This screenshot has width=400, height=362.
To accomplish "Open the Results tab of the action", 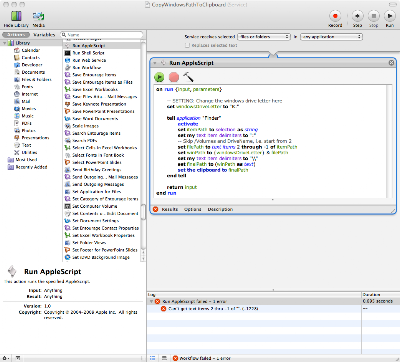I will 170,209.
